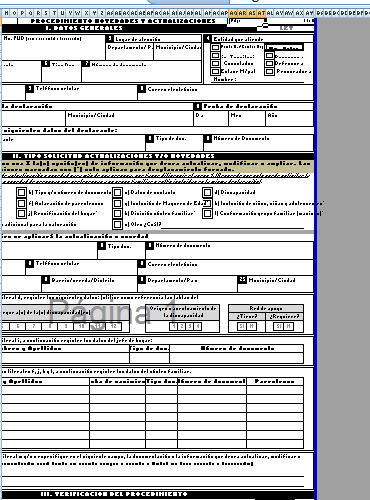
Task: Check the 'Consulados' entity checkbox
Action: point(215,63)
